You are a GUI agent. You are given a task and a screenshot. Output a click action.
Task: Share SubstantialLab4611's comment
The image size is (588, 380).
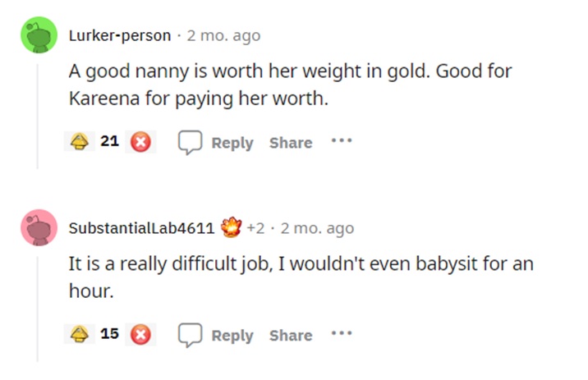[x=291, y=336]
